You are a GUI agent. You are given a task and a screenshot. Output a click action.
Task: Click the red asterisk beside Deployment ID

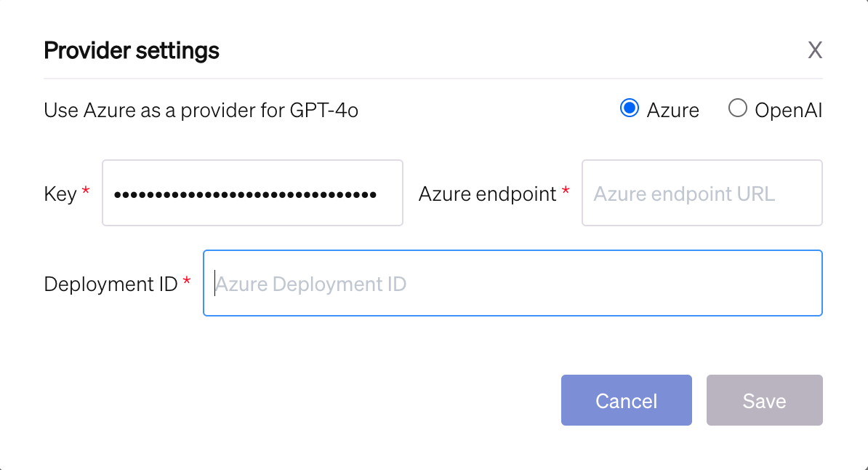[188, 281]
